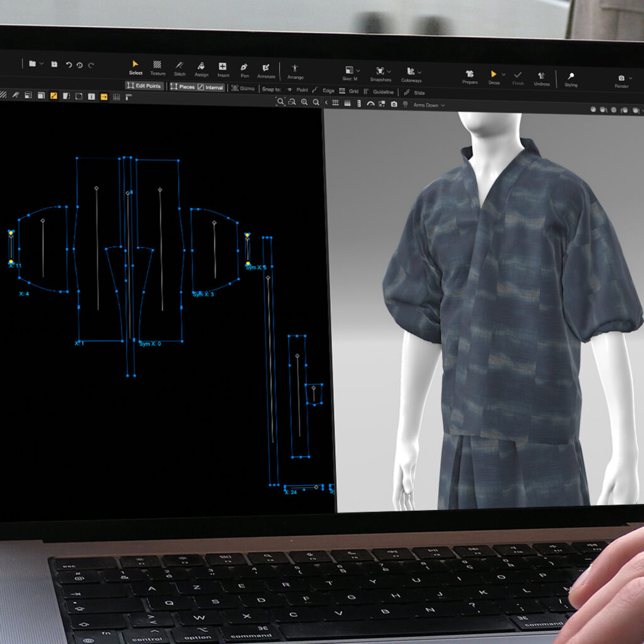
Task: Click the info 'i' icon in 2D toolbar
Action: pyautogui.click(x=92, y=96)
